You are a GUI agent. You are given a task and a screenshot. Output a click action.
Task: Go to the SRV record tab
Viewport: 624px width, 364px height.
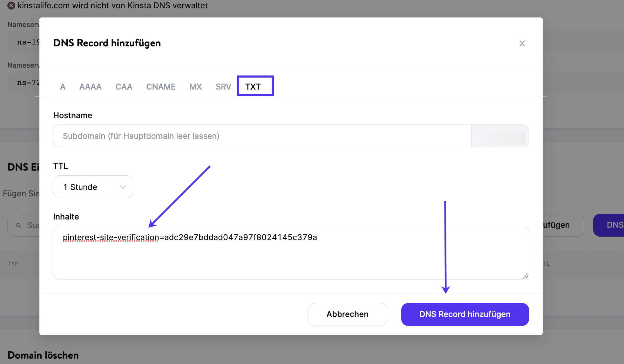click(223, 87)
